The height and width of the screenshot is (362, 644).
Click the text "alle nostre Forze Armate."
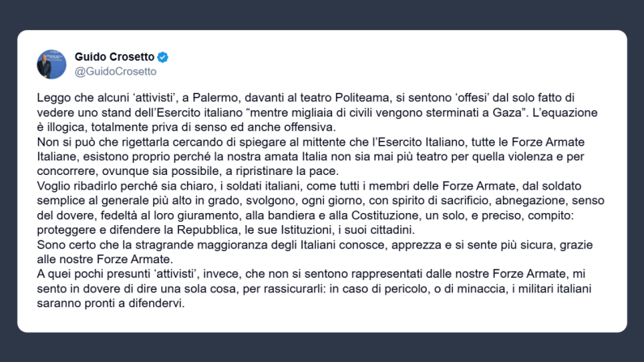coord(105,259)
